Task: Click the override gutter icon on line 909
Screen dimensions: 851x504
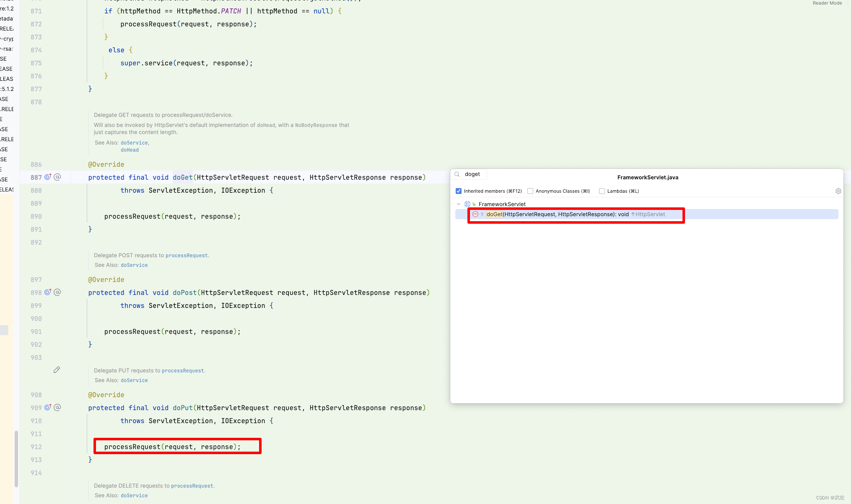Action: 48,407
